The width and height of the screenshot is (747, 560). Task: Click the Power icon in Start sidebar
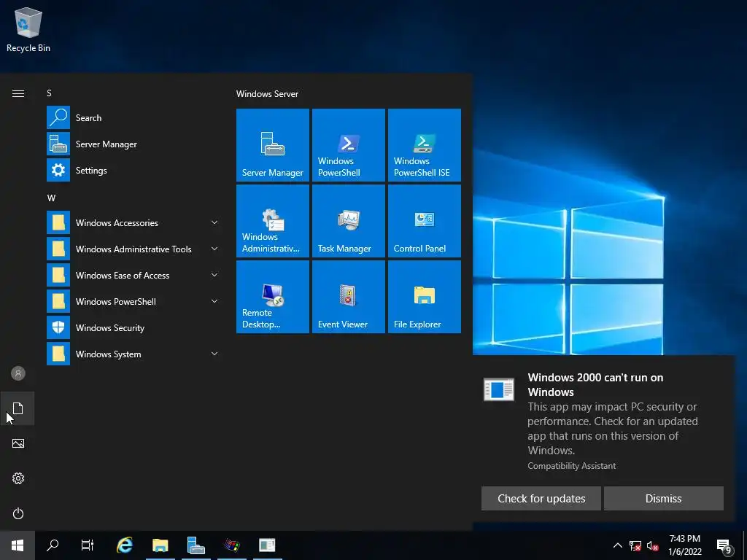[x=18, y=513]
